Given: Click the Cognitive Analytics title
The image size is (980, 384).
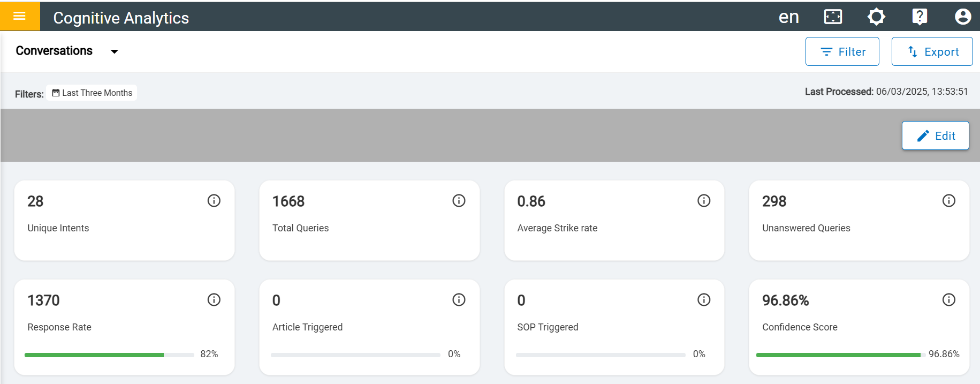Looking at the screenshot, I should point(121,18).
